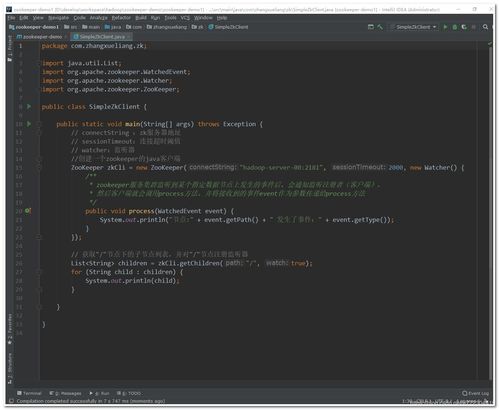Click the green Run button in toolbar
Viewport: 499px width, 410px height.
(x=445, y=27)
